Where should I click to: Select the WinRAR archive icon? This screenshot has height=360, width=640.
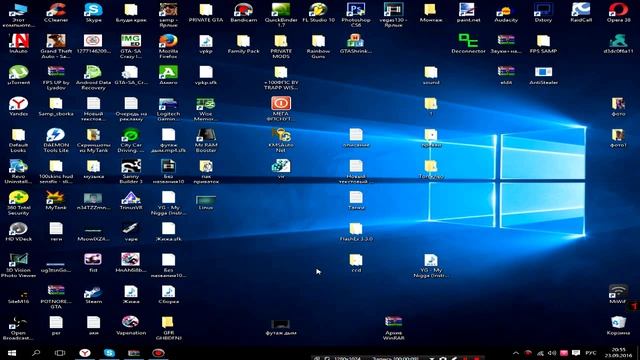(393, 328)
